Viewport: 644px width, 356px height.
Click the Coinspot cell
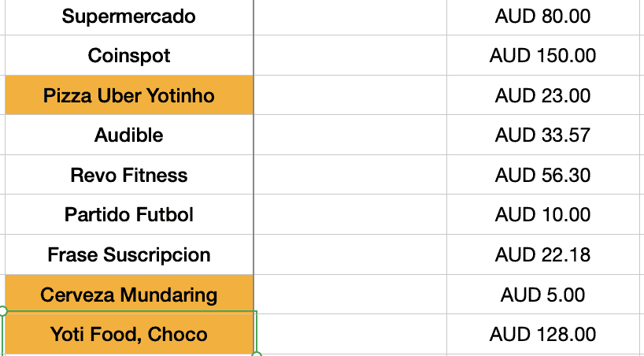point(129,56)
